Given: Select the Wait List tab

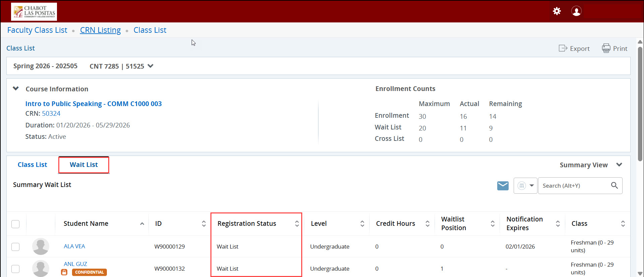Looking at the screenshot, I should 84,165.
